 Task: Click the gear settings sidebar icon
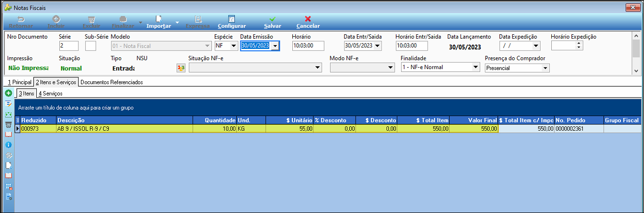coord(8,155)
